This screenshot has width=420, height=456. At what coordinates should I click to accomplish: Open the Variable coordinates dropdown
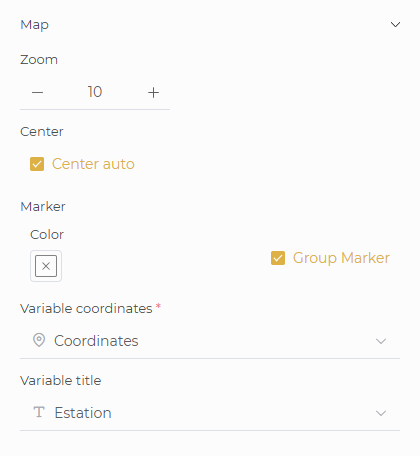tap(210, 341)
